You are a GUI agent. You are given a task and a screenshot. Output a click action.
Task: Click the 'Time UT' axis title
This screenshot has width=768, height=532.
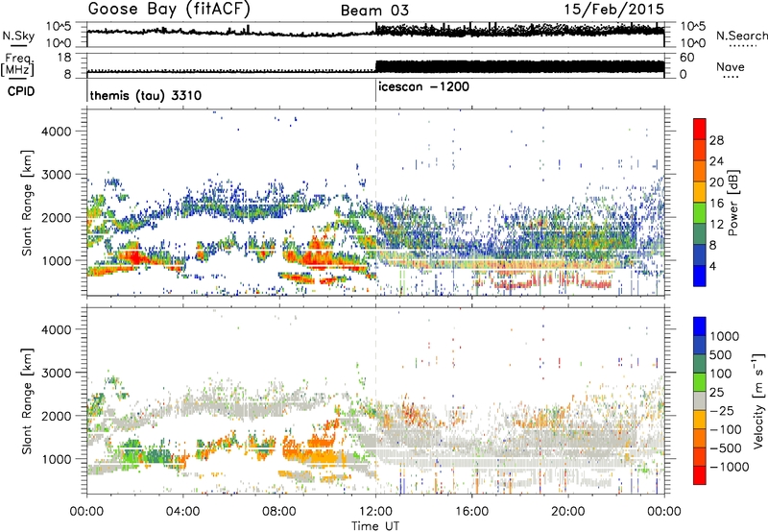coord(375,526)
